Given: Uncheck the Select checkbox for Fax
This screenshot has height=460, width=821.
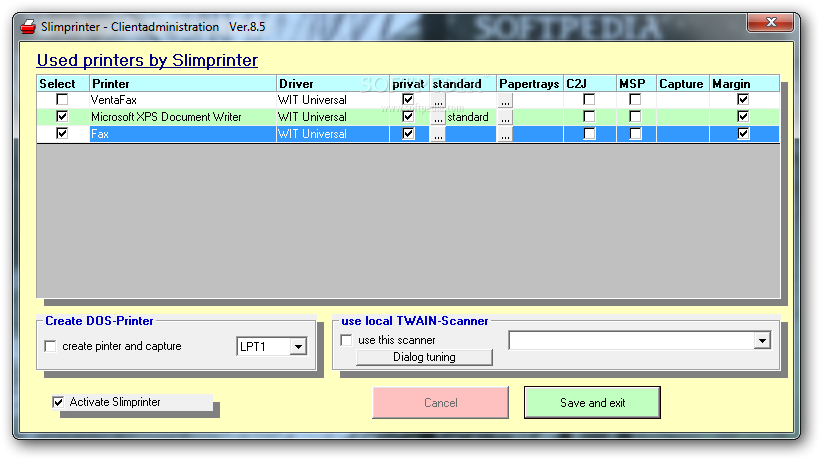Looking at the screenshot, I should [62, 133].
